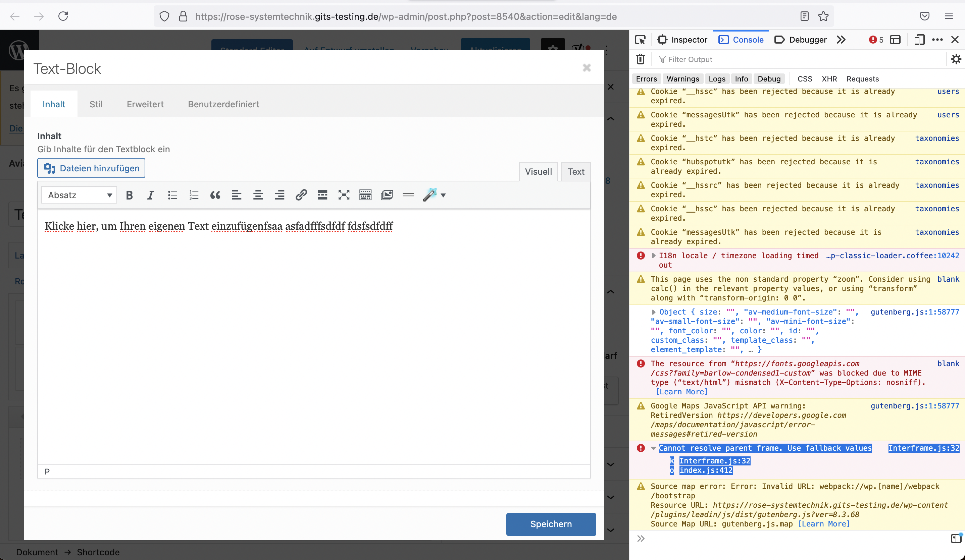Open the DevTools Console panel
This screenshot has height=560, width=965.
[x=741, y=40]
